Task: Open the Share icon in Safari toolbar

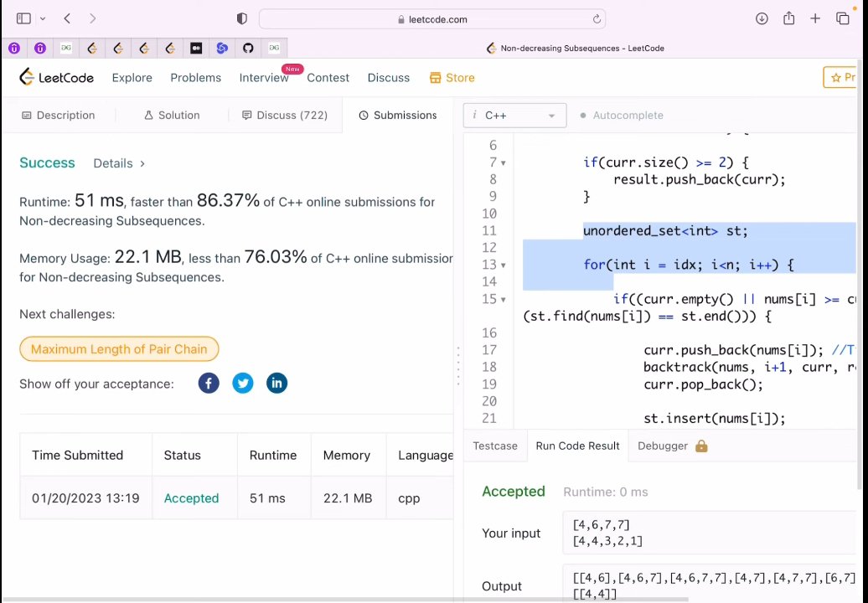Action: coord(789,18)
